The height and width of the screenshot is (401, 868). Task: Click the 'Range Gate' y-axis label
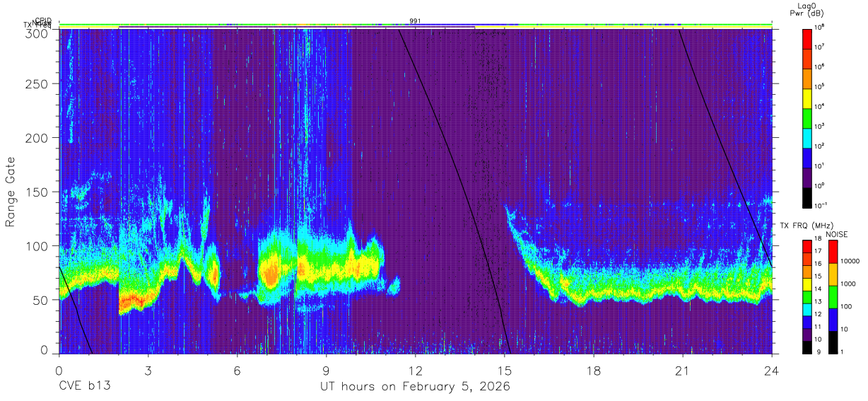pos(11,191)
